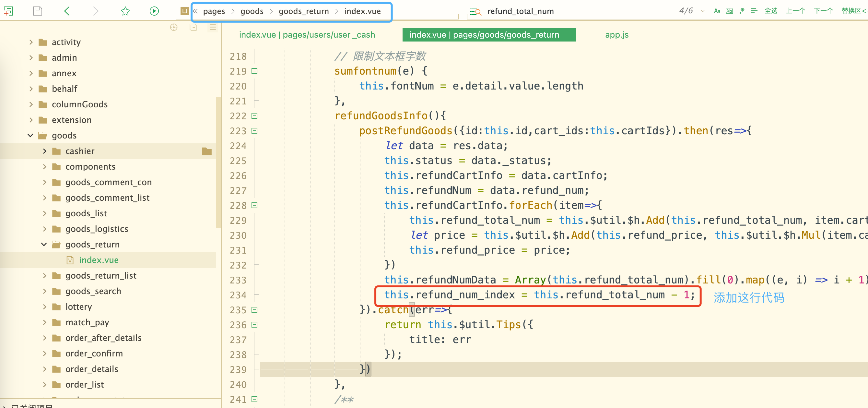868x408 pixels.
Task: Click the file tree vertical scrollbar
Action: click(218, 162)
